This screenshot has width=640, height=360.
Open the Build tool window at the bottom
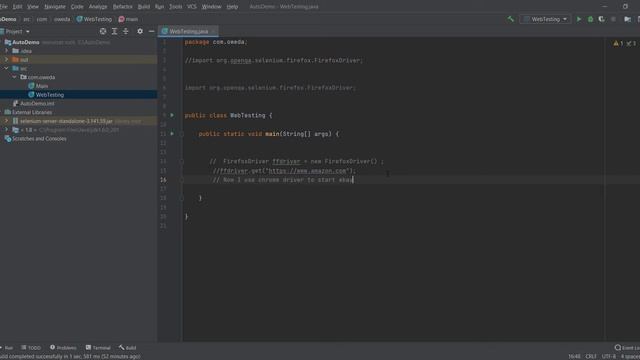point(128,348)
